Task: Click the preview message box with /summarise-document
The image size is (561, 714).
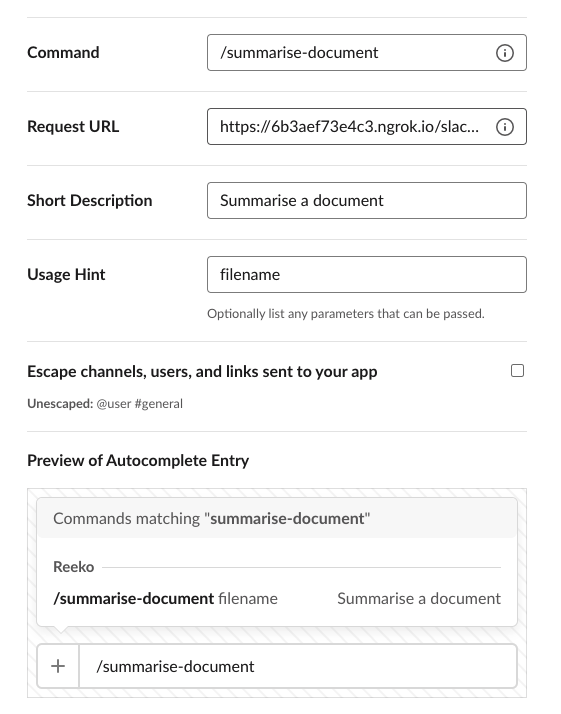Action: pyautogui.click(x=298, y=666)
